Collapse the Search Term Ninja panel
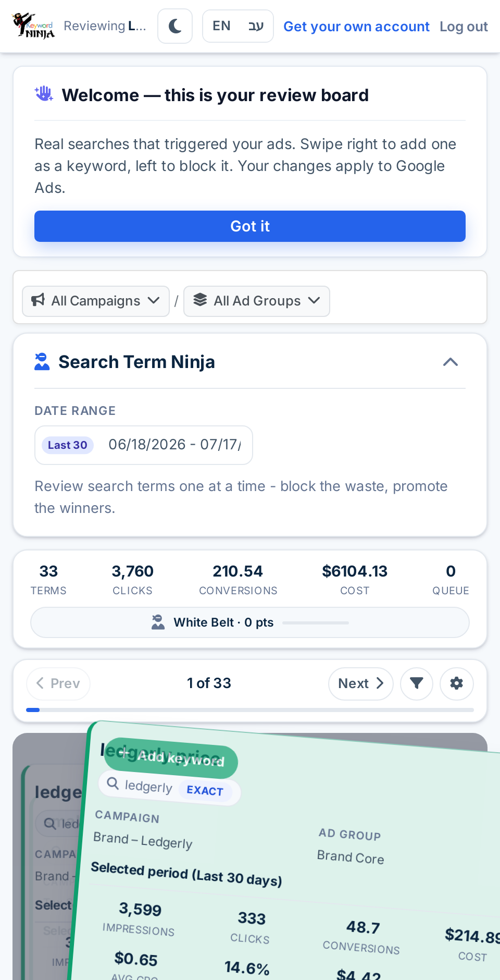Screen dimensions: 500x980 click(451, 362)
